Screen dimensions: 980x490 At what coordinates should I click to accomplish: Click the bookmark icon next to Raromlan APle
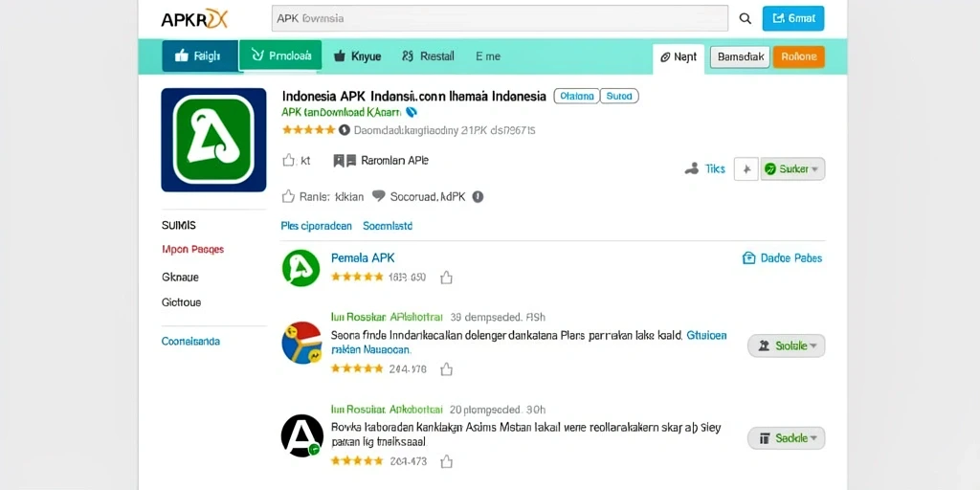click(345, 161)
